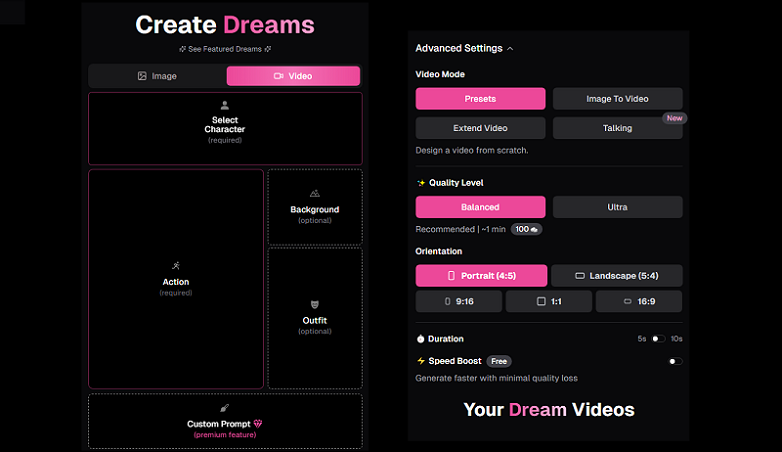
Task: Choose Ultra quality level
Action: pyautogui.click(x=617, y=207)
